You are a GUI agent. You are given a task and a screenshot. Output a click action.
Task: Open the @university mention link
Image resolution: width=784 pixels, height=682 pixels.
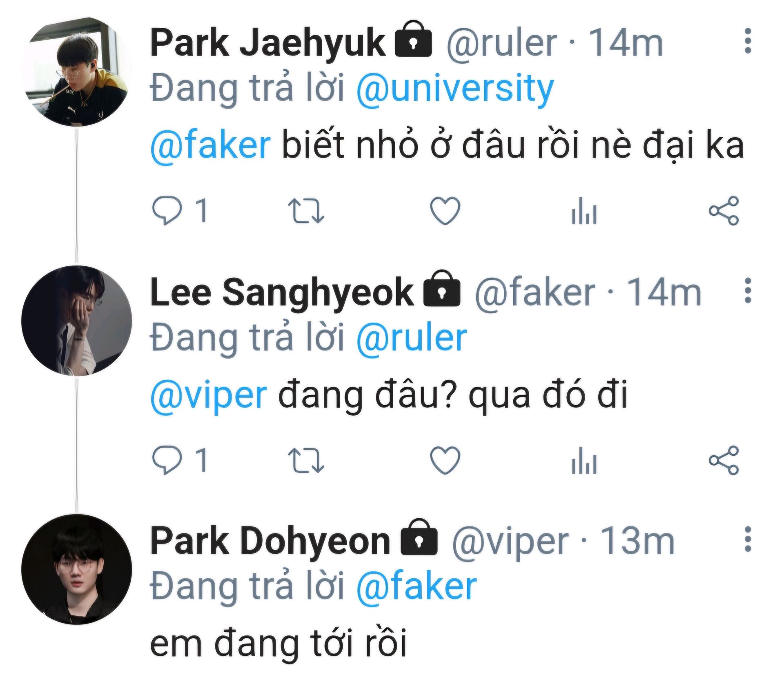[455, 89]
